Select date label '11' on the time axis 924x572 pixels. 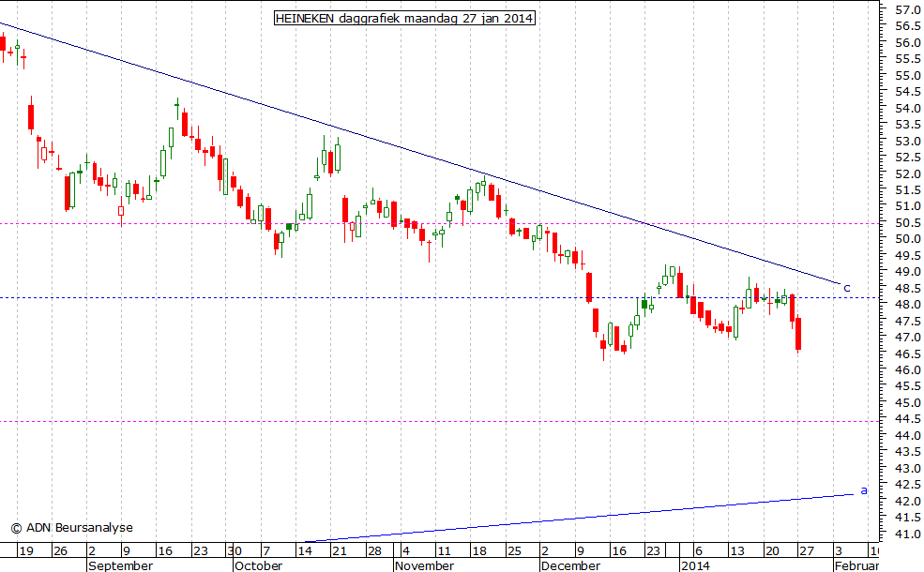444,551
